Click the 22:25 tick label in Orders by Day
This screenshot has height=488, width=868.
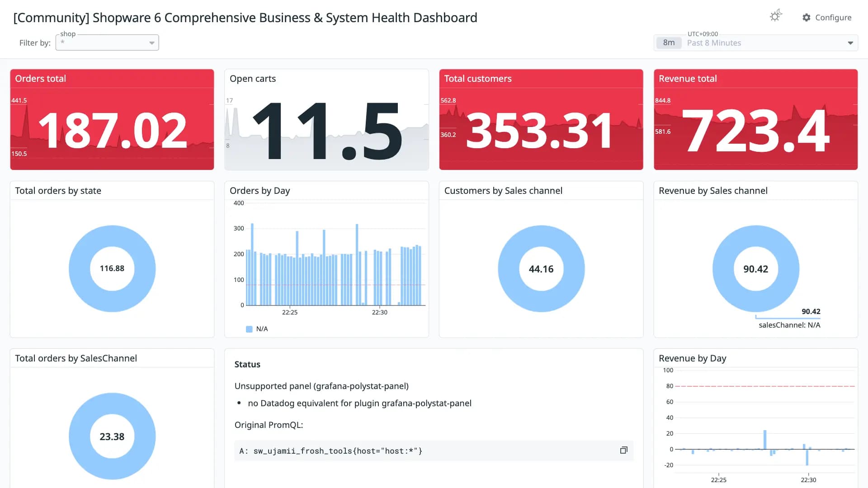[290, 312]
